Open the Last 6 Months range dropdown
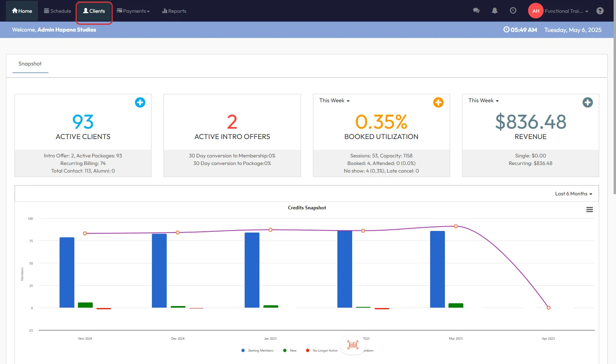 [573, 194]
